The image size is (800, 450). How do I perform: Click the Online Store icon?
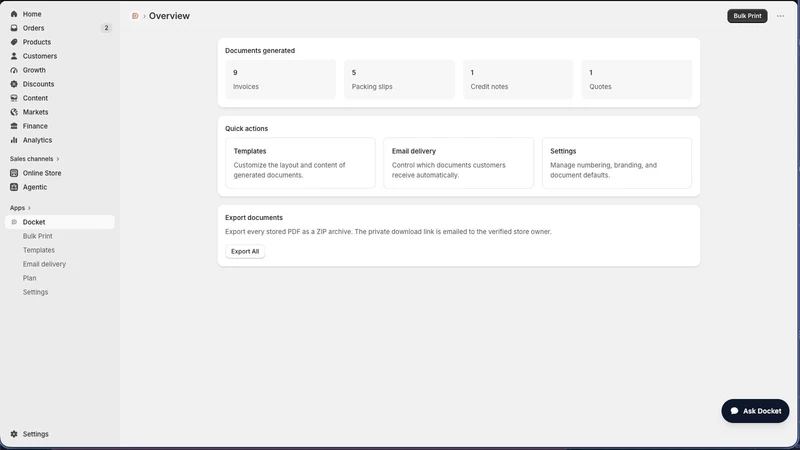click(14, 173)
